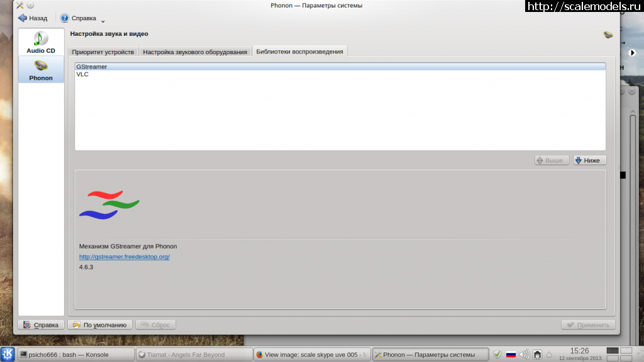This screenshot has width=644, height=362.
Task: Select VLC backend in the list
Action: click(340, 74)
